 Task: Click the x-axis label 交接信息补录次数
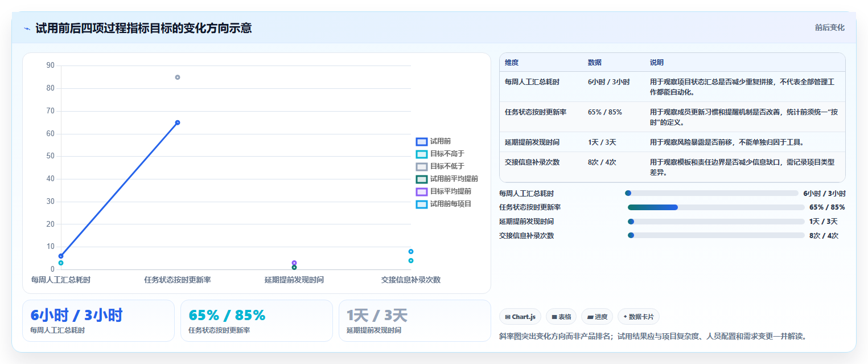click(x=411, y=280)
